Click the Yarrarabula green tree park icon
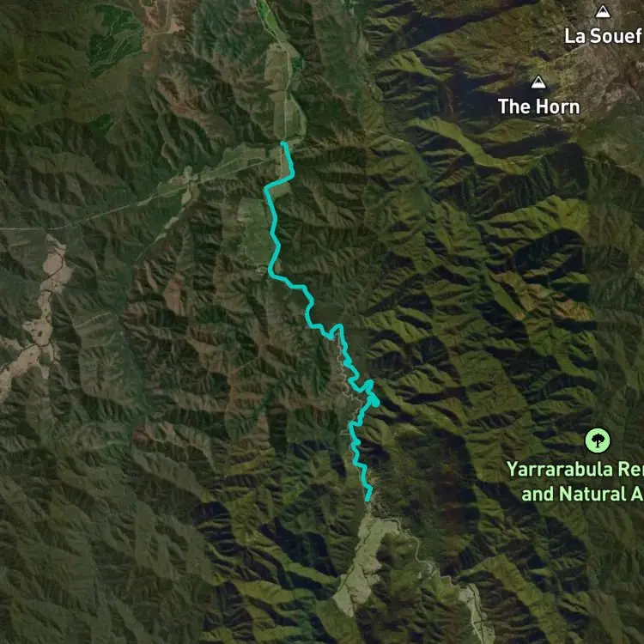 (x=598, y=440)
